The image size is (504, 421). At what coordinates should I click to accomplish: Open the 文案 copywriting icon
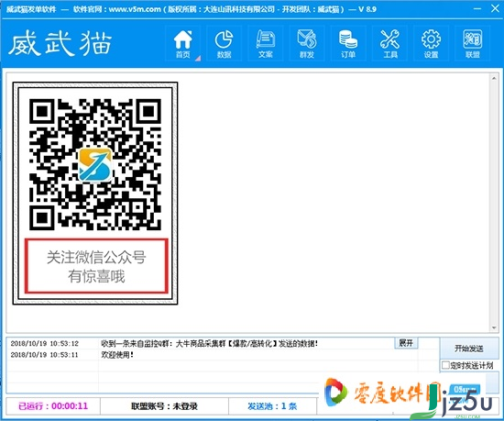click(x=266, y=43)
